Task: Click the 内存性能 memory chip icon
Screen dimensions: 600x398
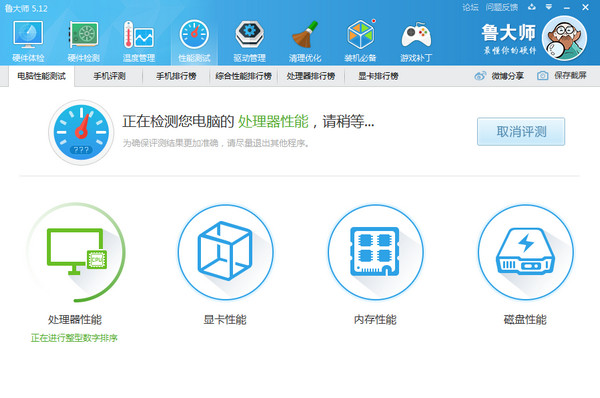Action: [x=375, y=252]
